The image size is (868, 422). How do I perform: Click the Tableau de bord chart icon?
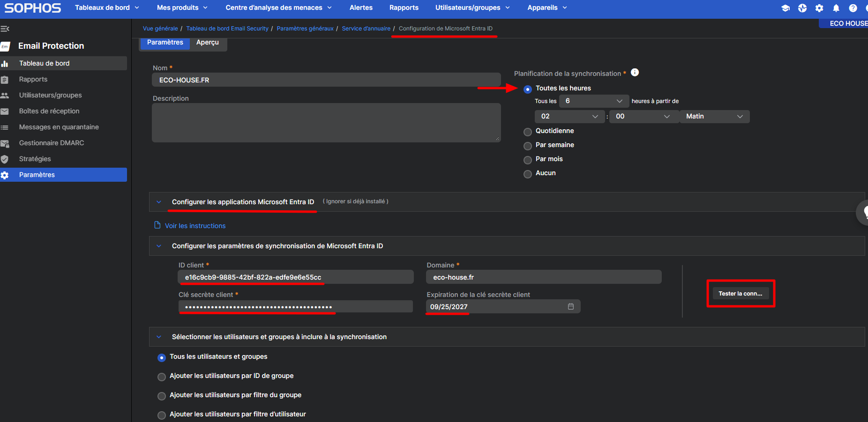[x=5, y=64]
